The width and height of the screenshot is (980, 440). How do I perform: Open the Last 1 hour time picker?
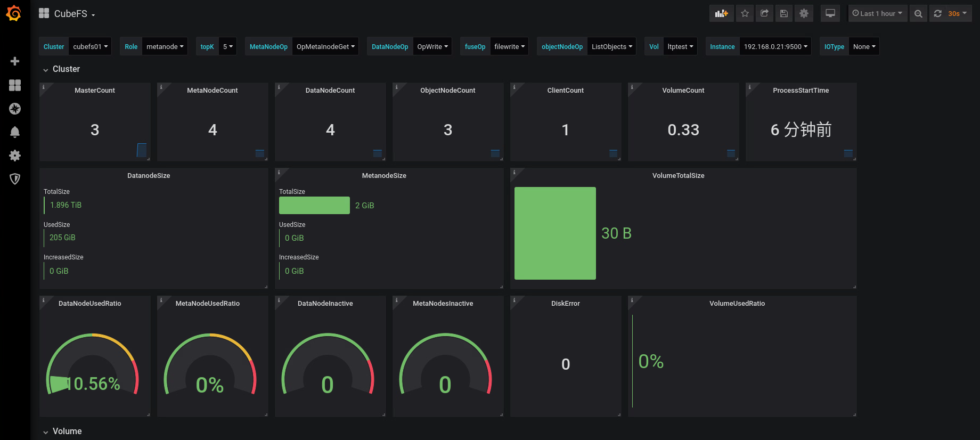pos(878,13)
